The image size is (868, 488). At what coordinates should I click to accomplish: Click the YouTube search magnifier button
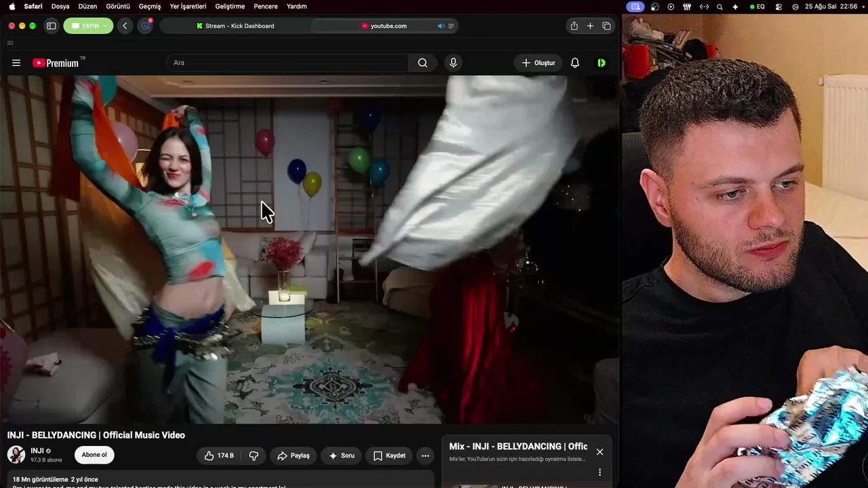pos(422,63)
